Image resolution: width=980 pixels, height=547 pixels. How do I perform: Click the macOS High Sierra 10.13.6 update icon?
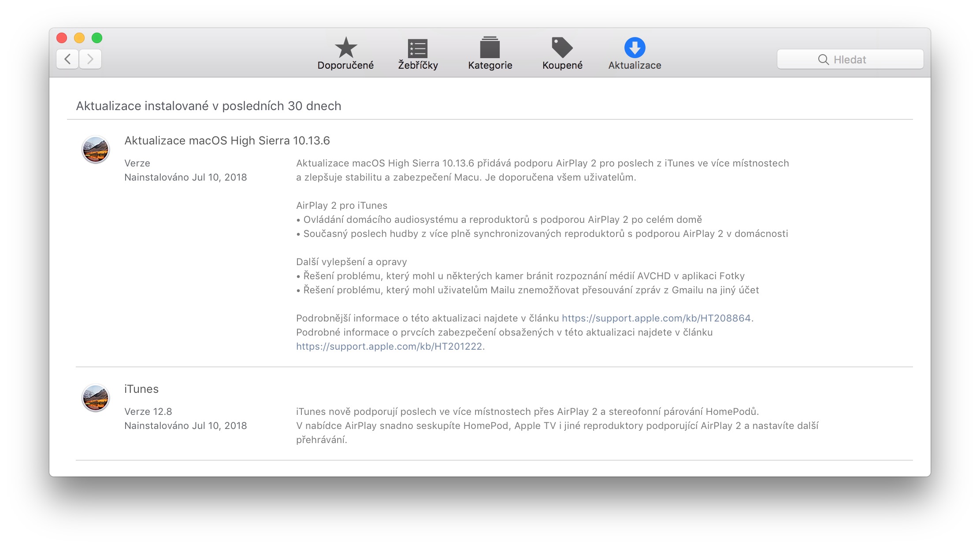click(x=96, y=150)
